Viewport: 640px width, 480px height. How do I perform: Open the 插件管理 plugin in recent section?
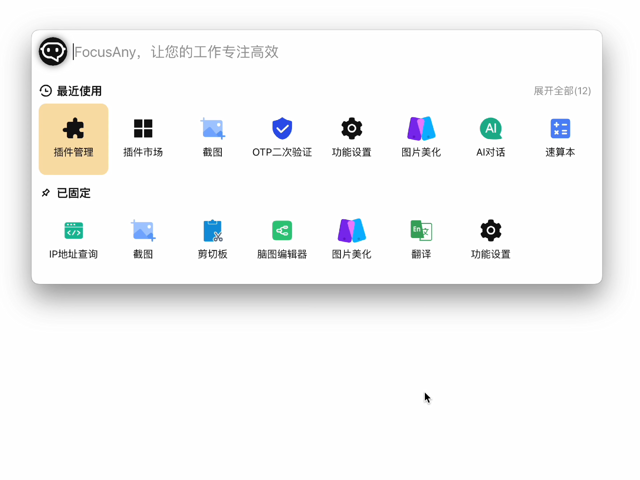tap(73, 139)
